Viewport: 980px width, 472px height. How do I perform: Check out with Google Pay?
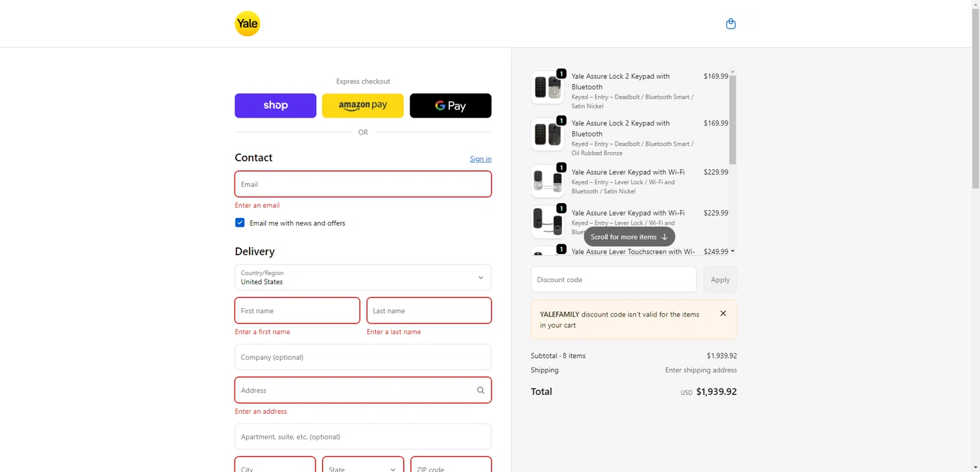[x=450, y=106]
